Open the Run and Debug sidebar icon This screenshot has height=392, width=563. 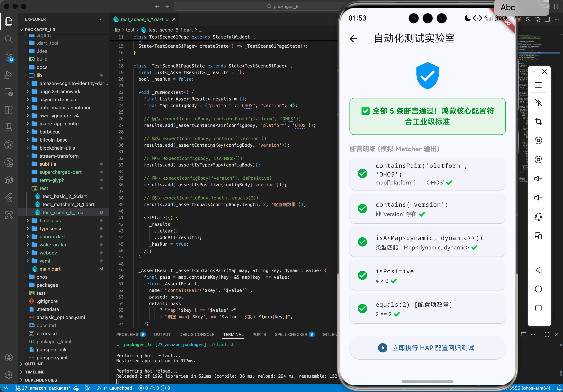[x=8, y=75]
